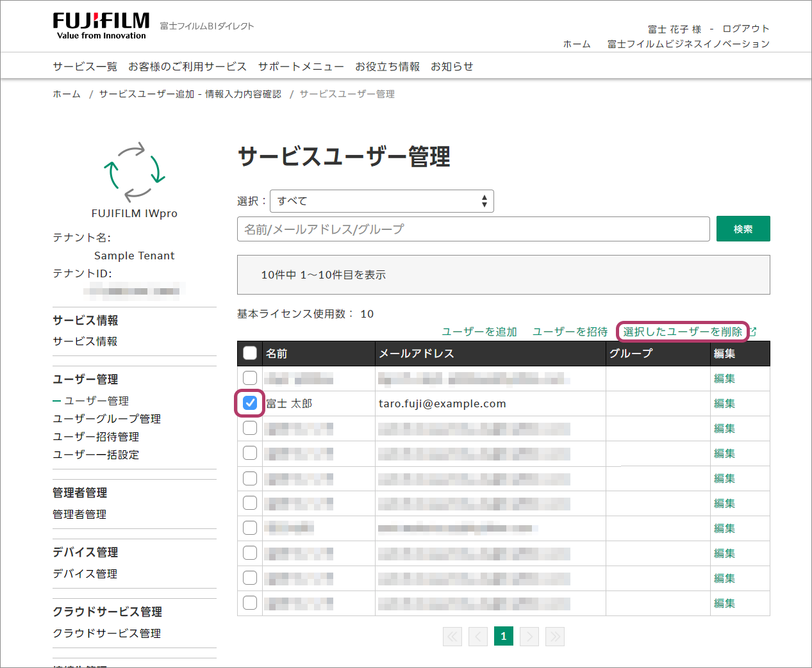Open ユーザー一括設定 sidebar link
Image resolution: width=812 pixels, height=668 pixels.
tap(96, 455)
